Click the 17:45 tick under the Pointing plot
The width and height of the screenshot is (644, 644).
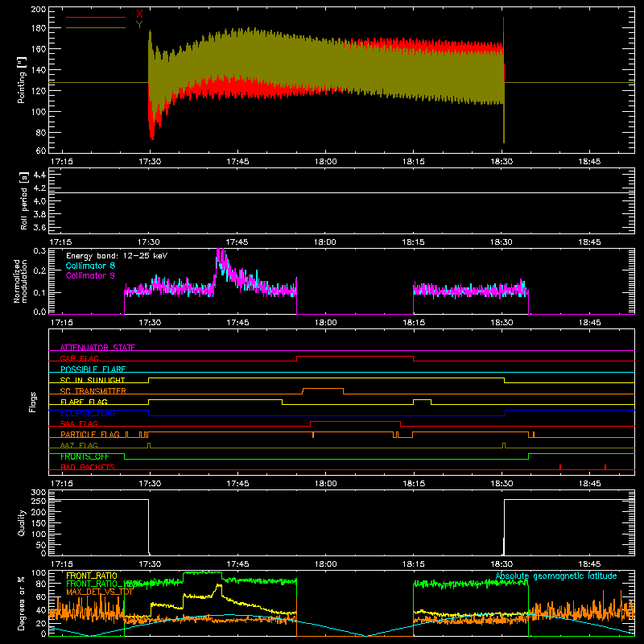(237, 162)
